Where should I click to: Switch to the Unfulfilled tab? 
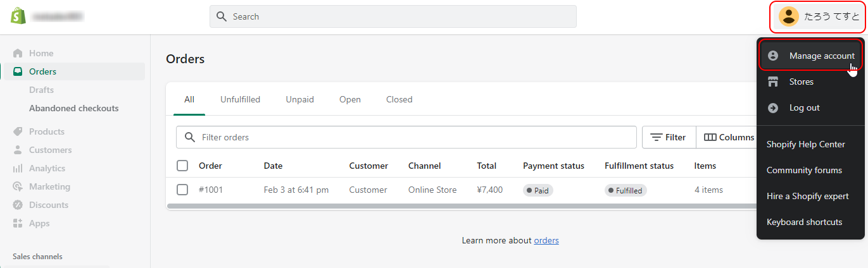coord(240,99)
